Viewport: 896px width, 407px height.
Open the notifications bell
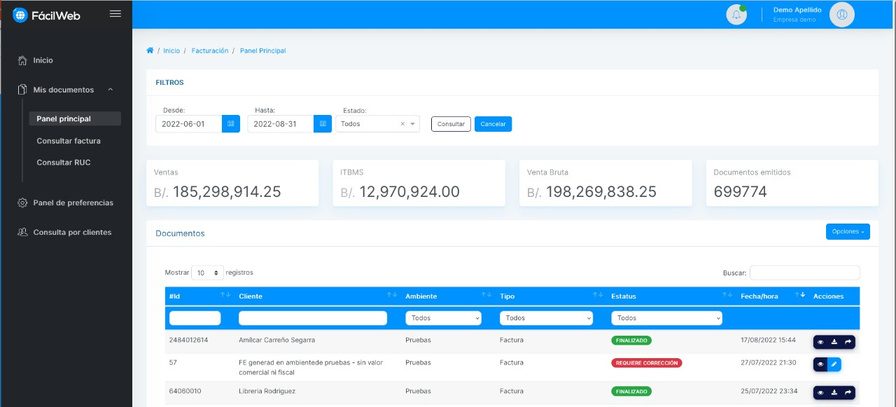736,15
